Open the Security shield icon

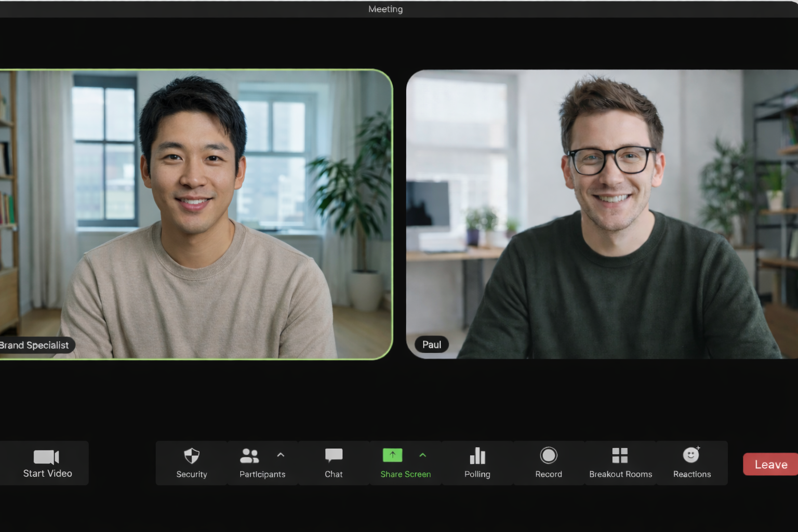(x=192, y=456)
